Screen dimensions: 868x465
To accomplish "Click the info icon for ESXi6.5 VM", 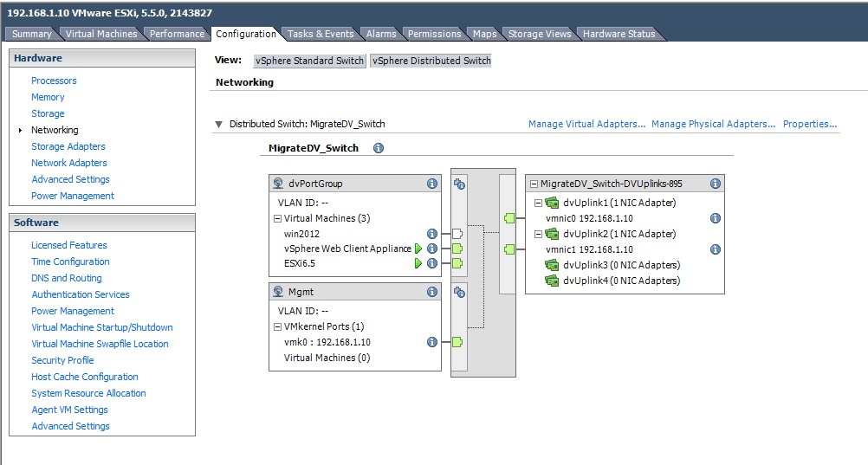I will pyautogui.click(x=431, y=263).
